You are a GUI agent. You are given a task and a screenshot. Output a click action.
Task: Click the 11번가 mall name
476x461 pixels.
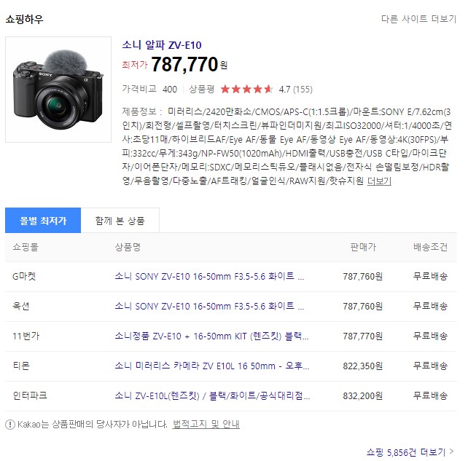(x=26, y=336)
